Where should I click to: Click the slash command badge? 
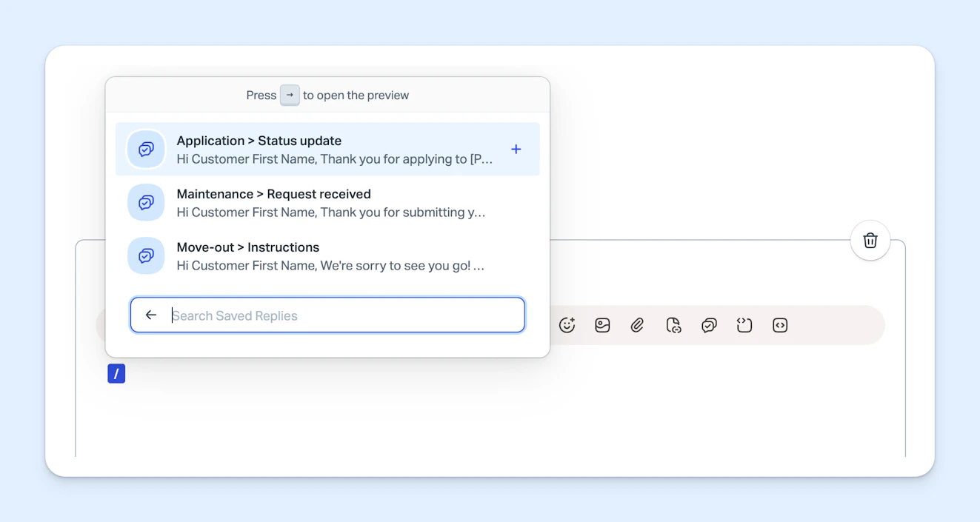click(116, 373)
